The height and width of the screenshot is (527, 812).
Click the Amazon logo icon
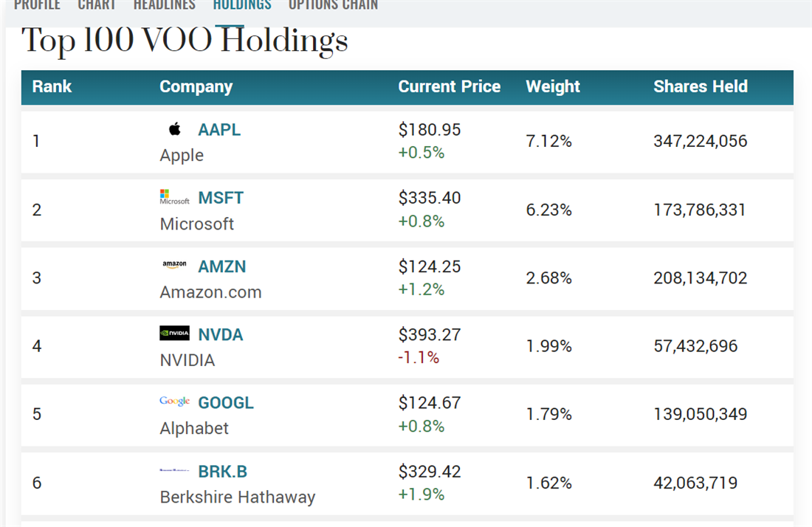click(x=175, y=265)
